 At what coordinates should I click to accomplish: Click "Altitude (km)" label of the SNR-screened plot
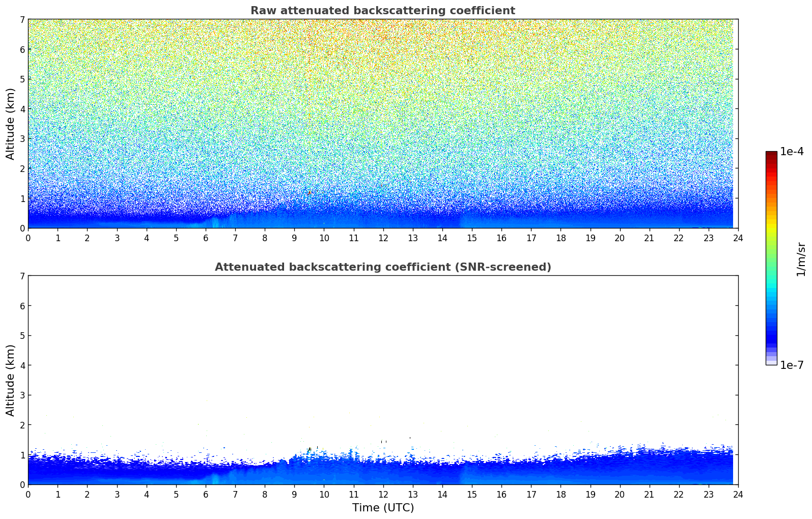tap(11, 380)
